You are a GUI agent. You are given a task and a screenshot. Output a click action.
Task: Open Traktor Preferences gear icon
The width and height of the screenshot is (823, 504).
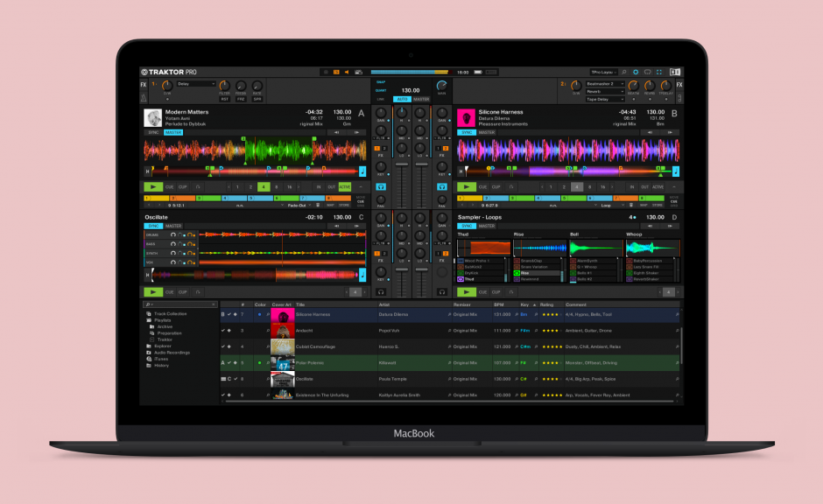coord(636,72)
